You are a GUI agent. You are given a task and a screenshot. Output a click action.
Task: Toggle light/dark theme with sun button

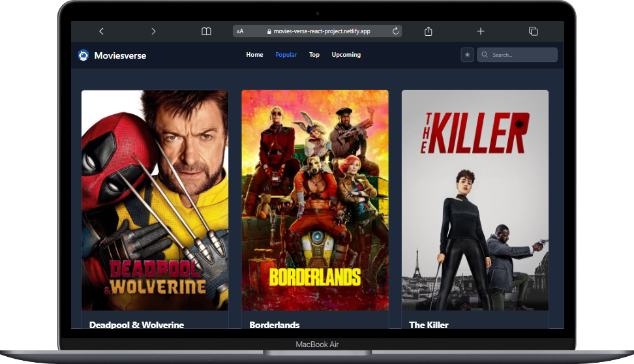[x=468, y=55]
